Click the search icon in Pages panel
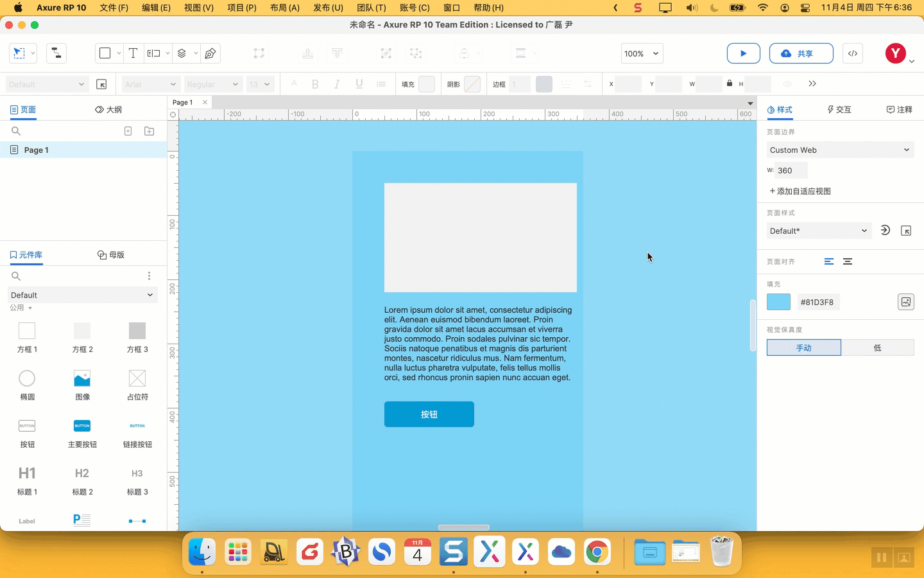Image resolution: width=924 pixels, height=578 pixels. coord(16,131)
